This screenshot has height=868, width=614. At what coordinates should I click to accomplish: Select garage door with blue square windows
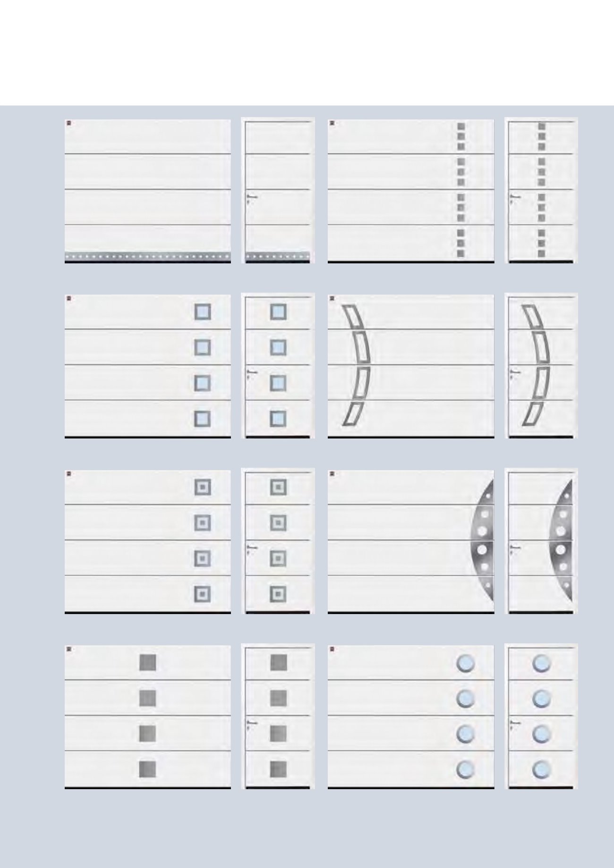[148, 366]
